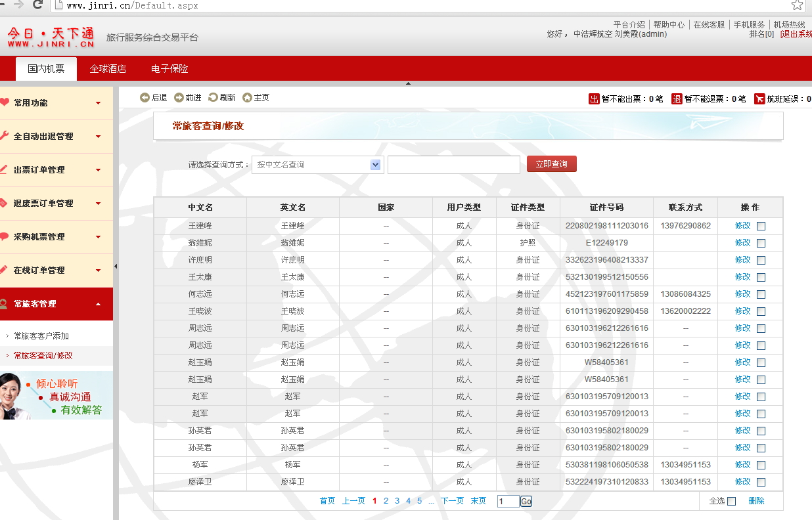
Task: Click the 暂不能退票 red icon
Action: 677,99
